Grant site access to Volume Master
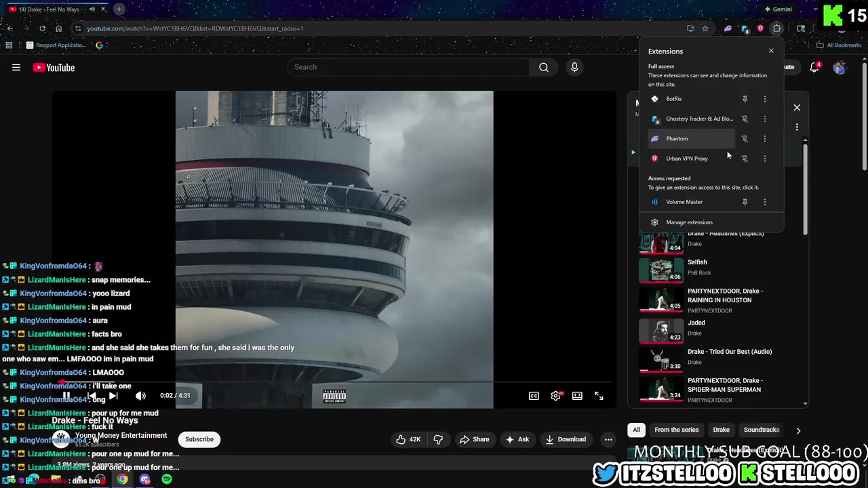 (692, 202)
